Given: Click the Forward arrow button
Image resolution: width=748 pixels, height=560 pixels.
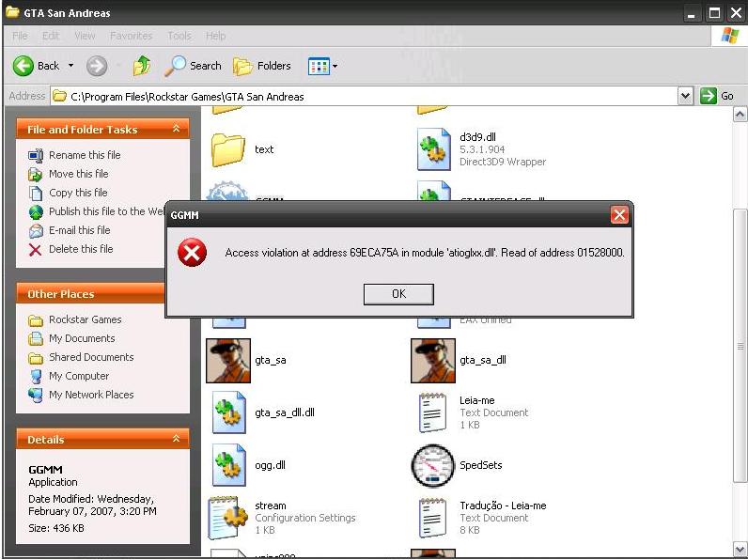Looking at the screenshot, I should (x=97, y=66).
